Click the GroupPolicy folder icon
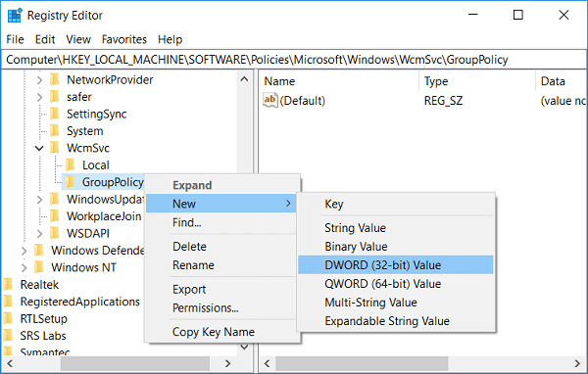 pyautogui.click(x=71, y=182)
